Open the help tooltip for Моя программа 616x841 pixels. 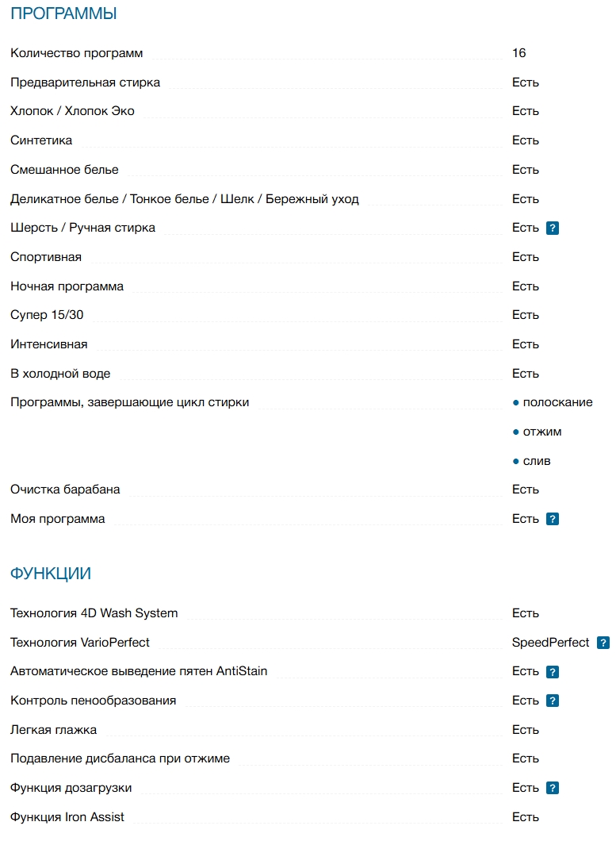point(553,520)
